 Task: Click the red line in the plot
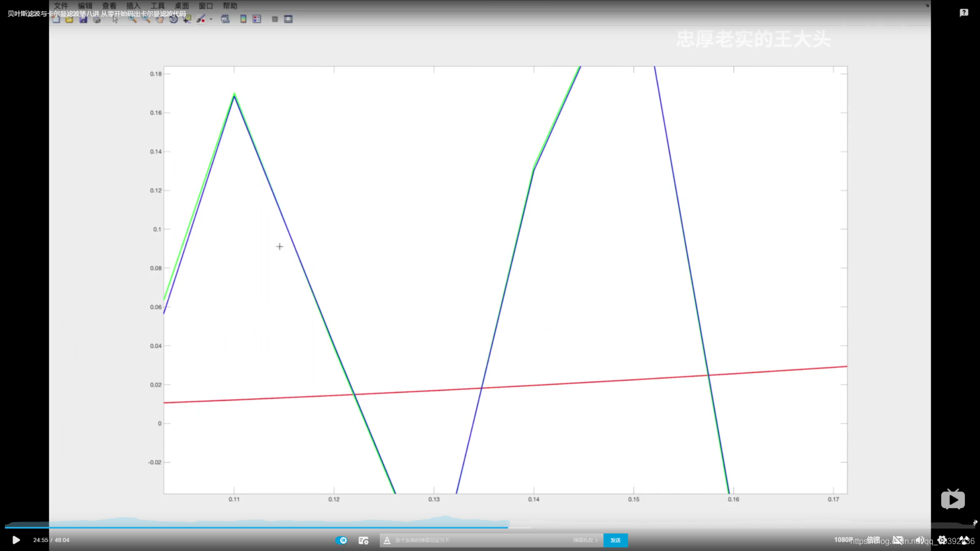pos(505,386)
